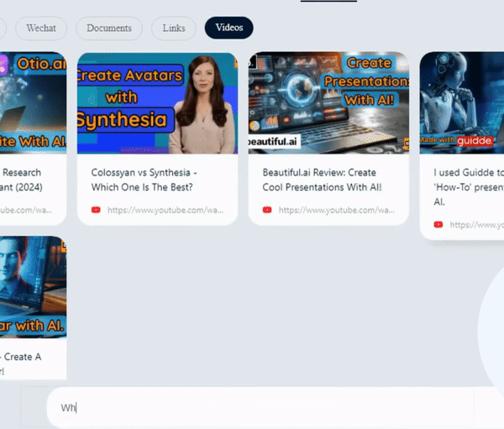The image size is (504, 429).
Task: Select the Links filter tab
Action: tap(174, 29)
